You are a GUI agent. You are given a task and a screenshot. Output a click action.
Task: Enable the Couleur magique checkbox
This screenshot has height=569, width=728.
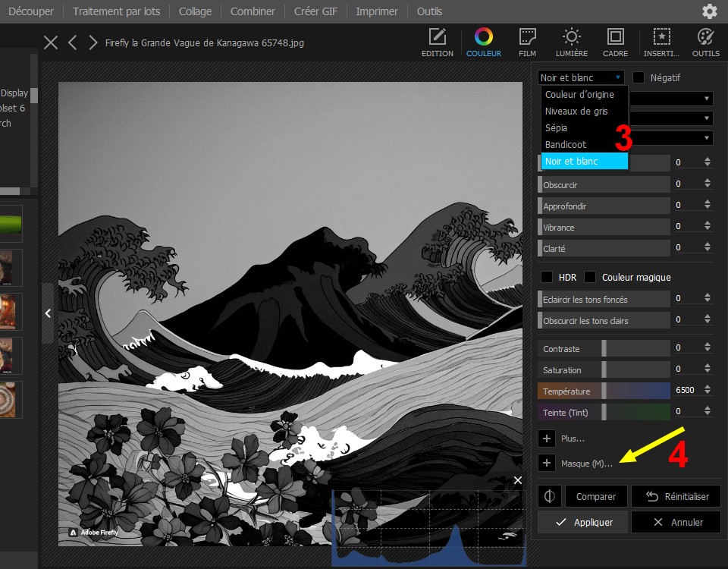click(x=590, y=278)
